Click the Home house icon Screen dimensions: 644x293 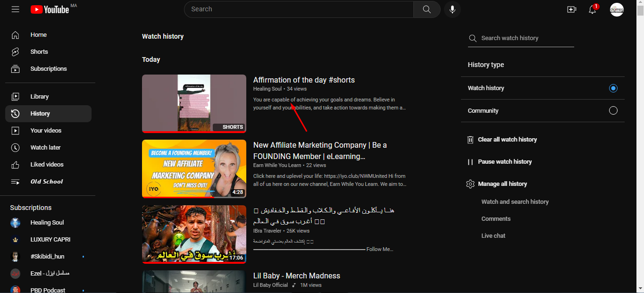coord(16,35)
